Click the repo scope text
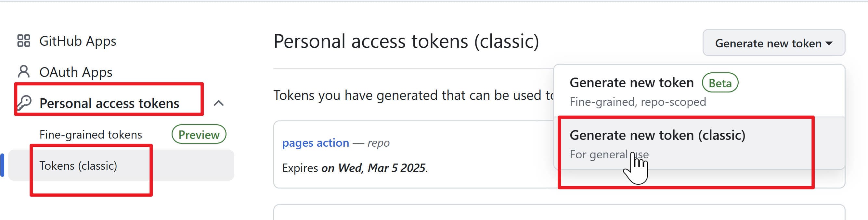 click(x=378, y=143)
